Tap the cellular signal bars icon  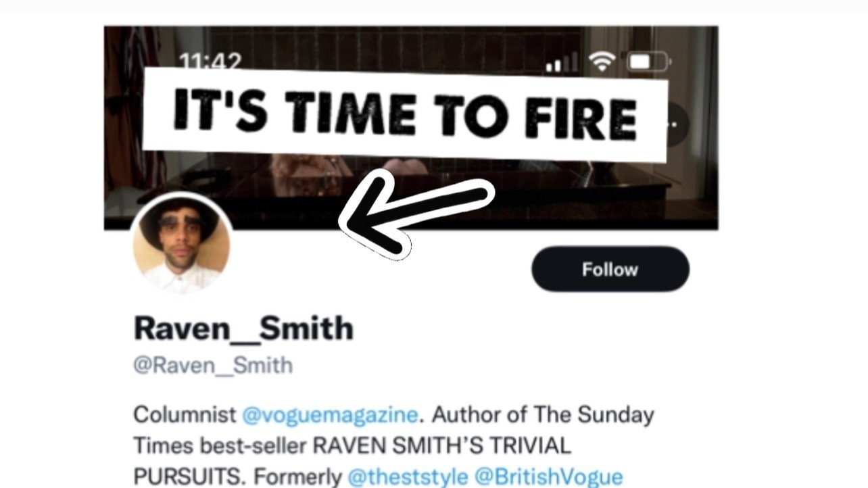click(x=562, y=62)
